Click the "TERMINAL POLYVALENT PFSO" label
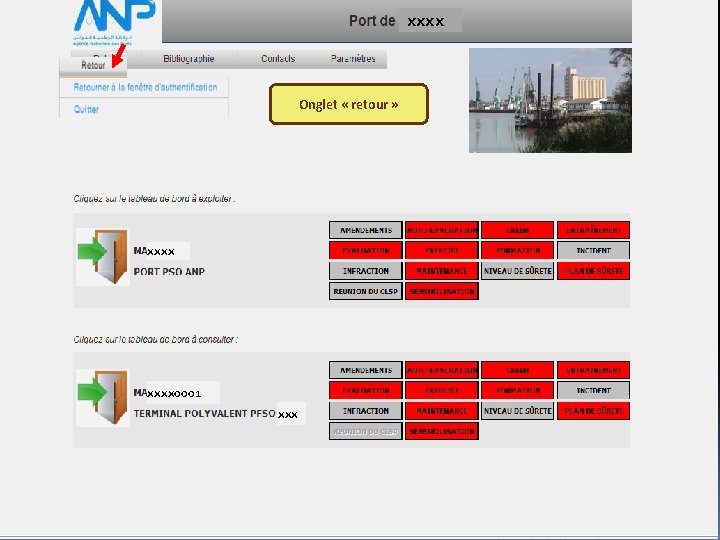The height and width of the screenshot is (540, 720). coord(204,413)
